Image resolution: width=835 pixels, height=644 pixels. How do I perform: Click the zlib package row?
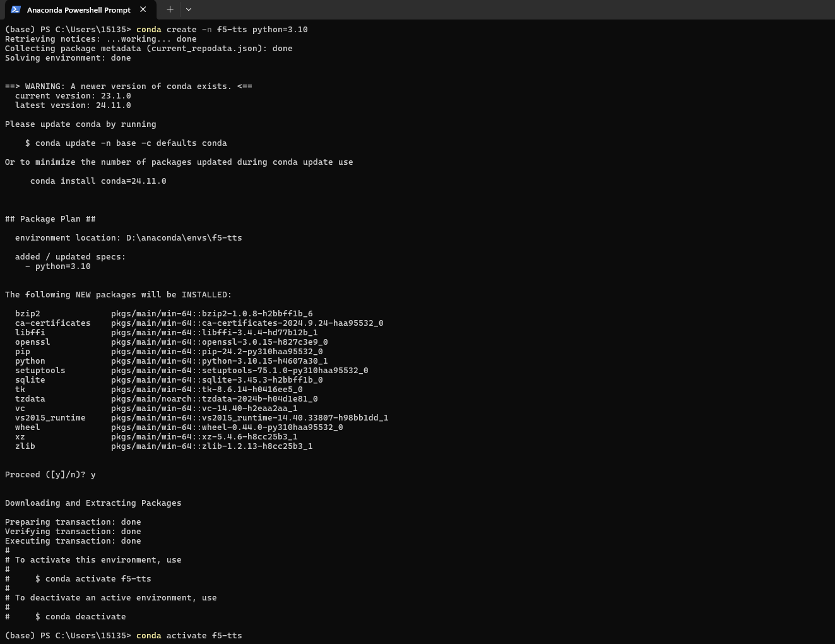164,446
